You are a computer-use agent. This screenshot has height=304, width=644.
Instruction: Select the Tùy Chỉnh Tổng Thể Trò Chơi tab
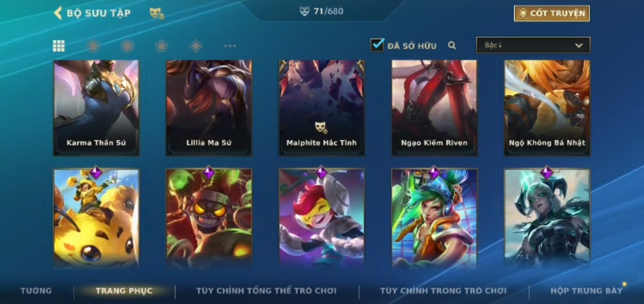pyautogui.click(x=266, y=291)
